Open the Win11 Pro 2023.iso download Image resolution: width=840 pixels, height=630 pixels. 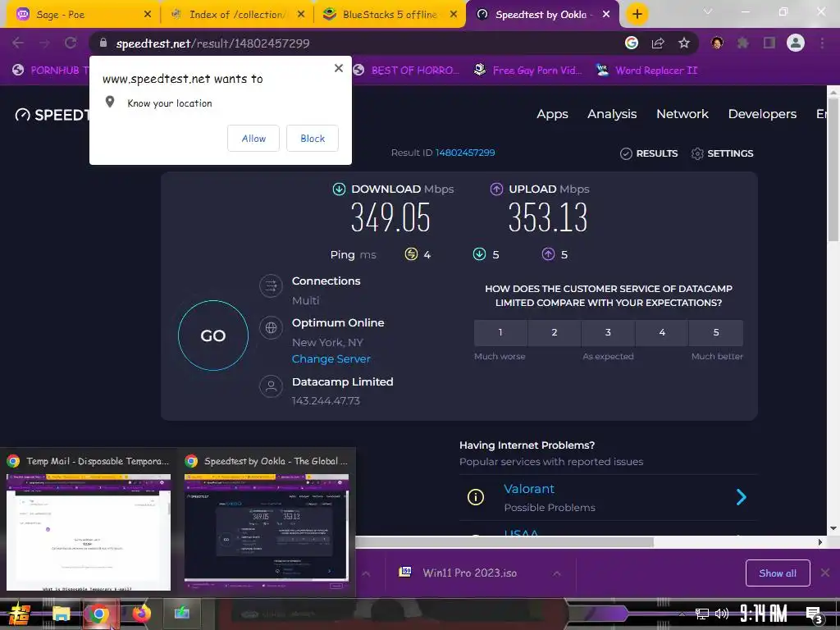pyautogui.click(x=469, y=573)
